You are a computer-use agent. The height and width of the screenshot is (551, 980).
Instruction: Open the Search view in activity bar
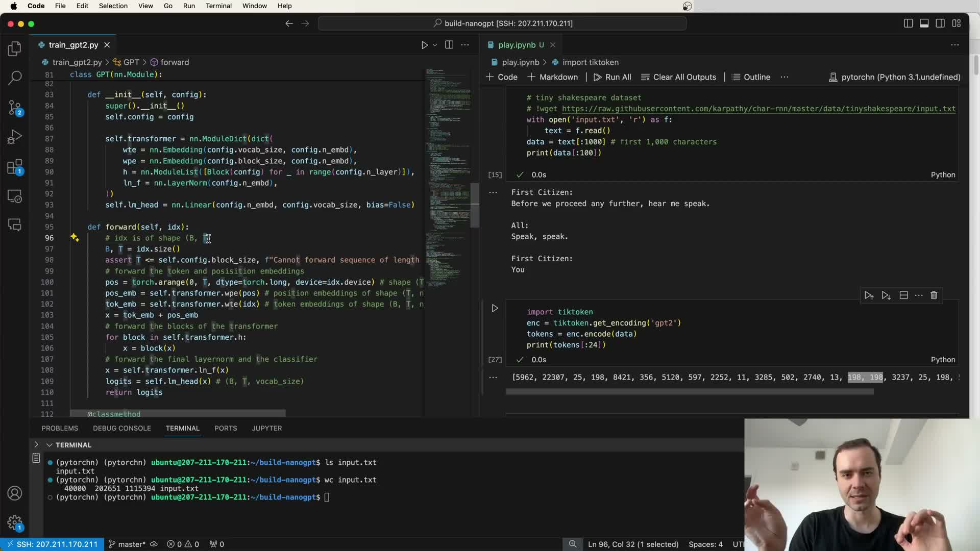tap(15, 78)
